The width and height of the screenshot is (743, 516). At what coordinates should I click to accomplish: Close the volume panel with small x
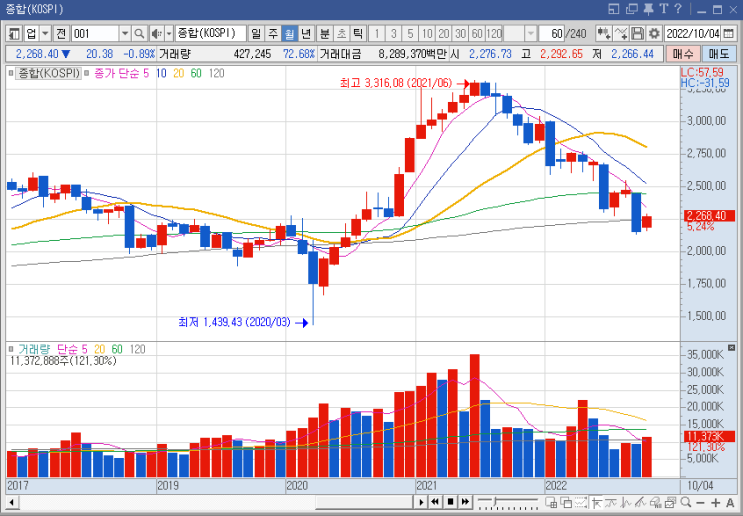pos(731,348)
